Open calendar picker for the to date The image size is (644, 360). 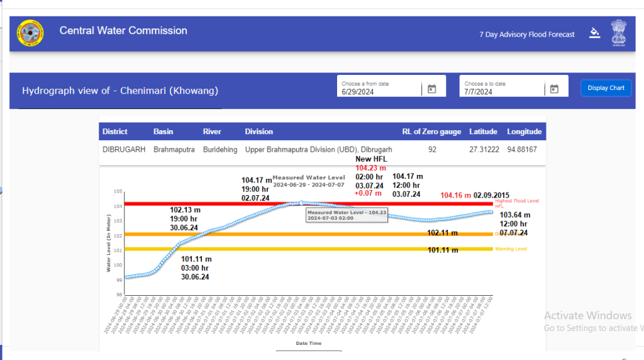(554, 89)
